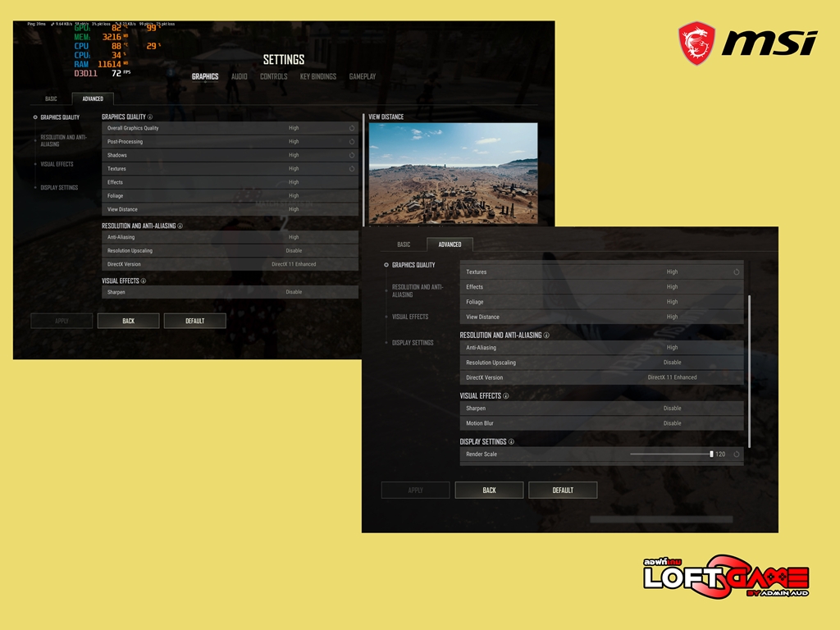Screen dimensions: 840x630
Task: Click the DEFAULT button in upper-left window
Action: click(195, 321)
